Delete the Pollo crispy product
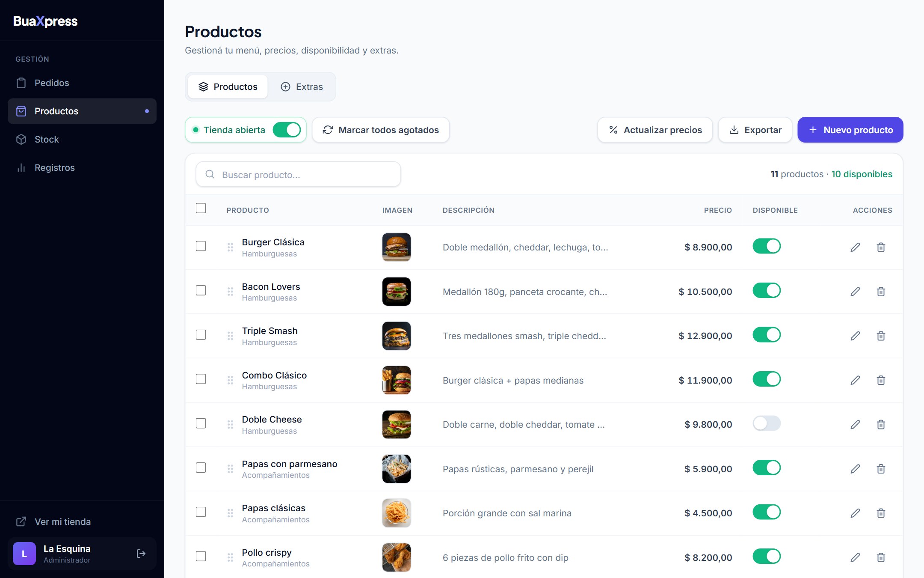This screenshot has height=578, width=924. [x=881, y=557]
